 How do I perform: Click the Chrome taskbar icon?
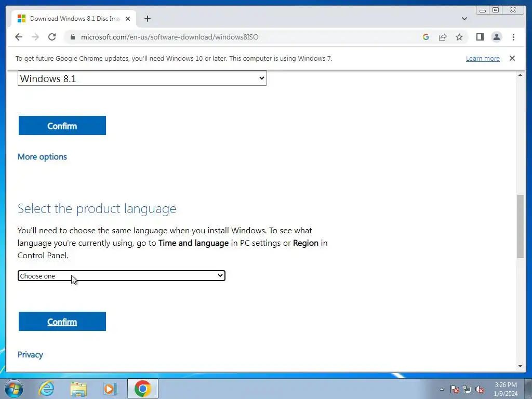pos(142,389)
